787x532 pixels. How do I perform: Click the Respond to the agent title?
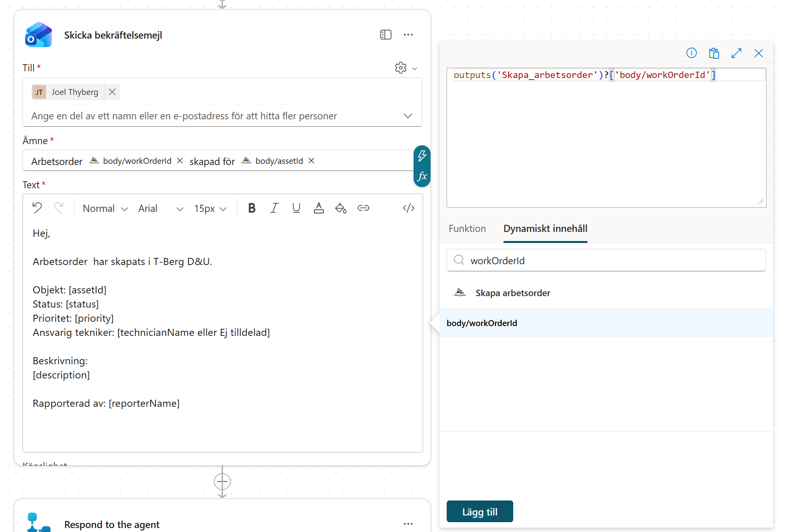(x=112, y=525)
